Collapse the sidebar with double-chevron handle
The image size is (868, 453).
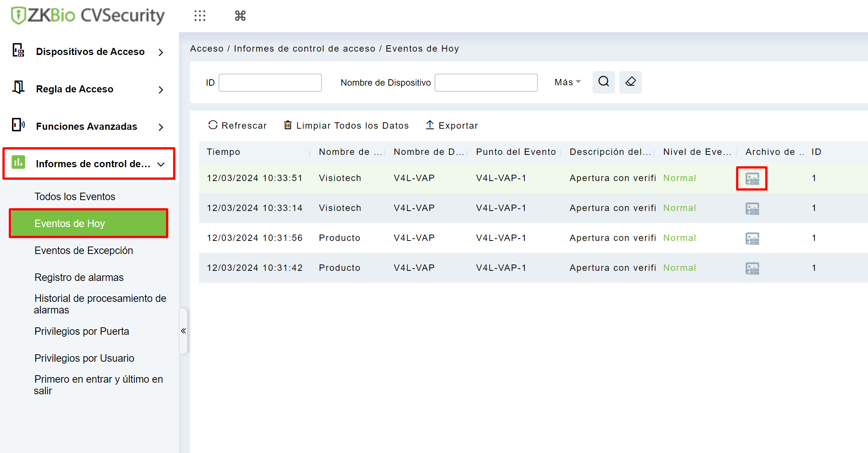coord(183,331)
